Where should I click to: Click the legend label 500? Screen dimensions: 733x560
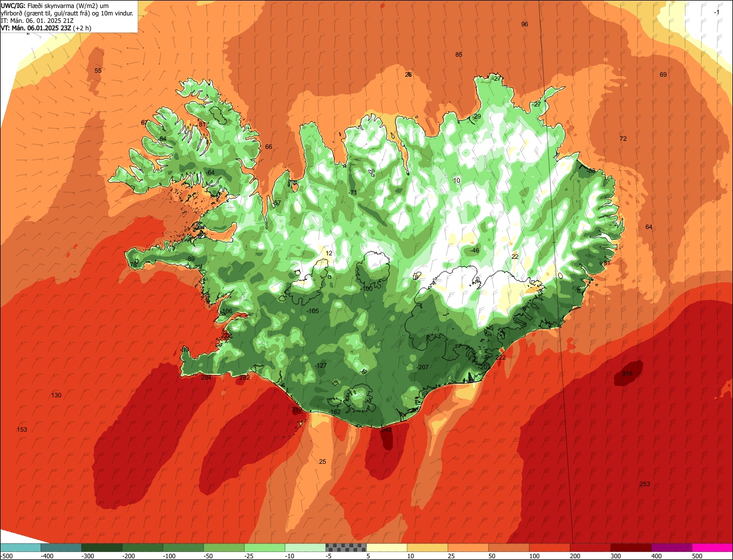coord(697,556)
